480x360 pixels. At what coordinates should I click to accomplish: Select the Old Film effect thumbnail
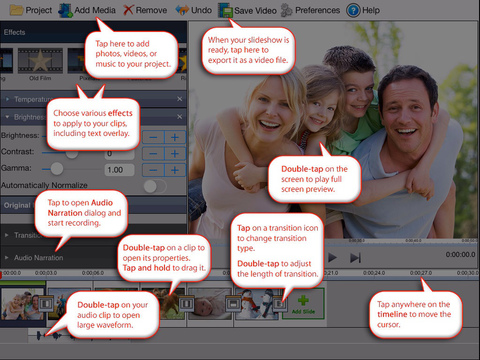tap(40, 61)
